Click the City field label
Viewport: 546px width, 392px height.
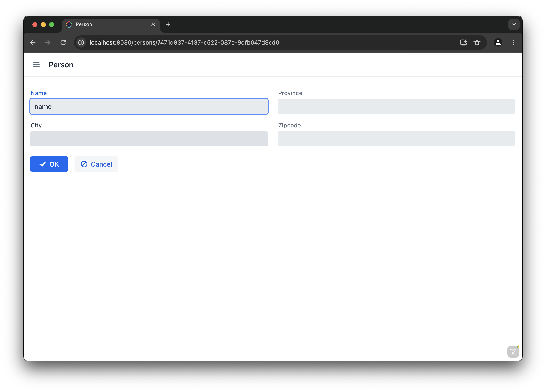[36, 126]
